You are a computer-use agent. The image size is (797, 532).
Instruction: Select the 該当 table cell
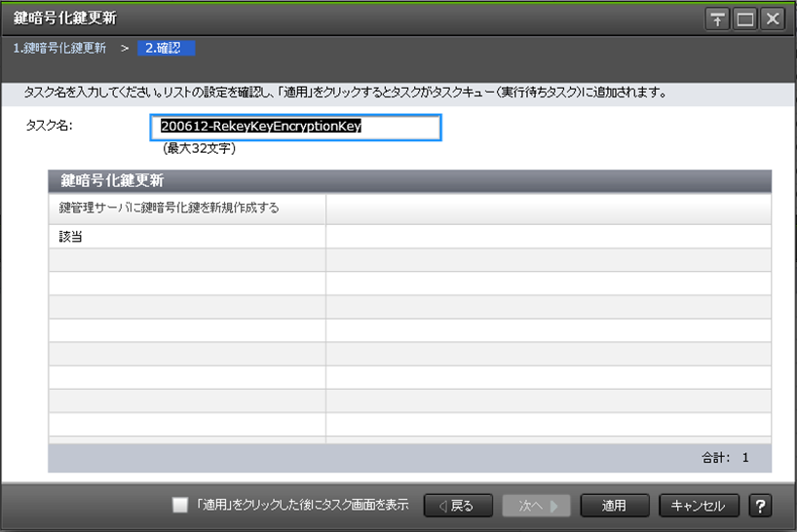(x=187, y=236)
